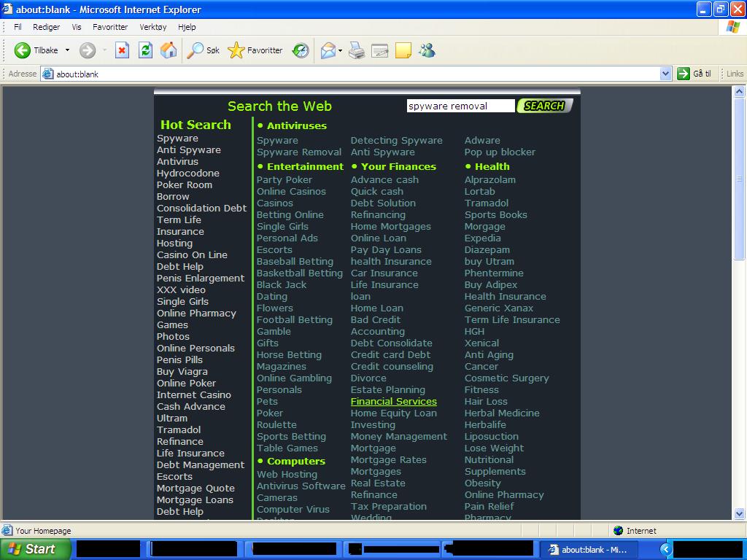Click the scrollbar up arrow
Viewport: 747px width, 560px height.
tap(740, 91)
